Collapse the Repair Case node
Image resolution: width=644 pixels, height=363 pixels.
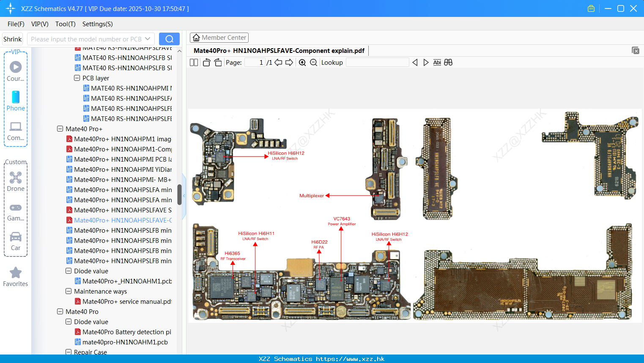point(69,352)
